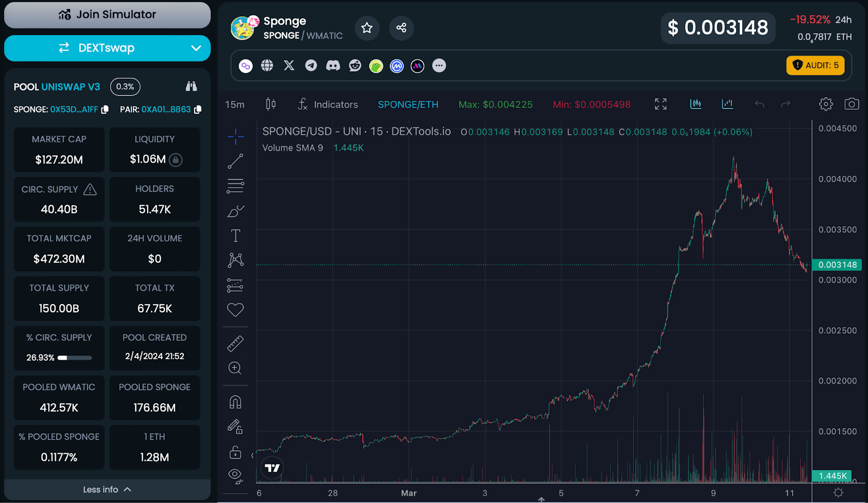Copy the SPONGE contract address
Screen dimensions: 868x503
pyautogui.click(x=105, y=110)
